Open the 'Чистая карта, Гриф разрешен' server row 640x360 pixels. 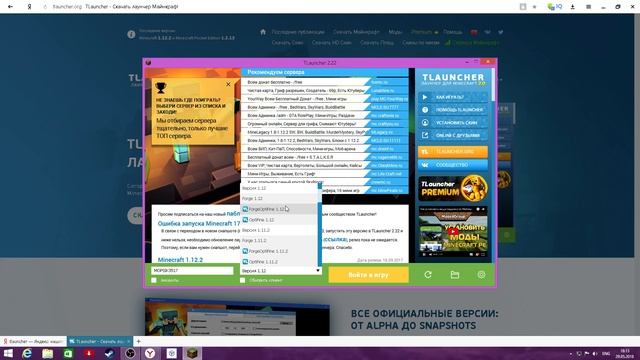(x=324, y=90)
